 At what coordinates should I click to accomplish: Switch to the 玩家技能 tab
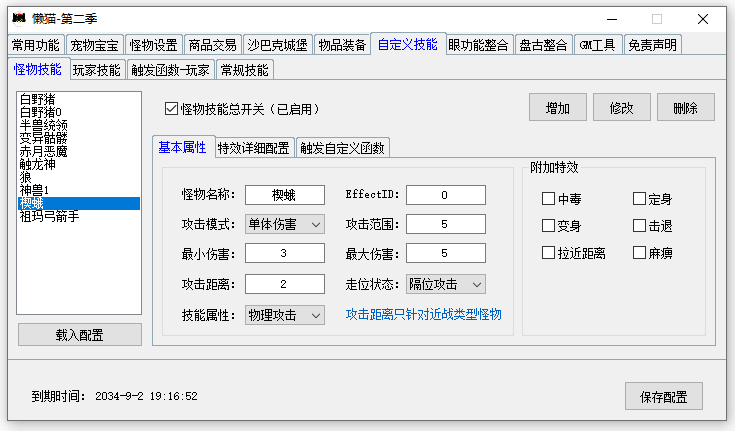(97, 70)
